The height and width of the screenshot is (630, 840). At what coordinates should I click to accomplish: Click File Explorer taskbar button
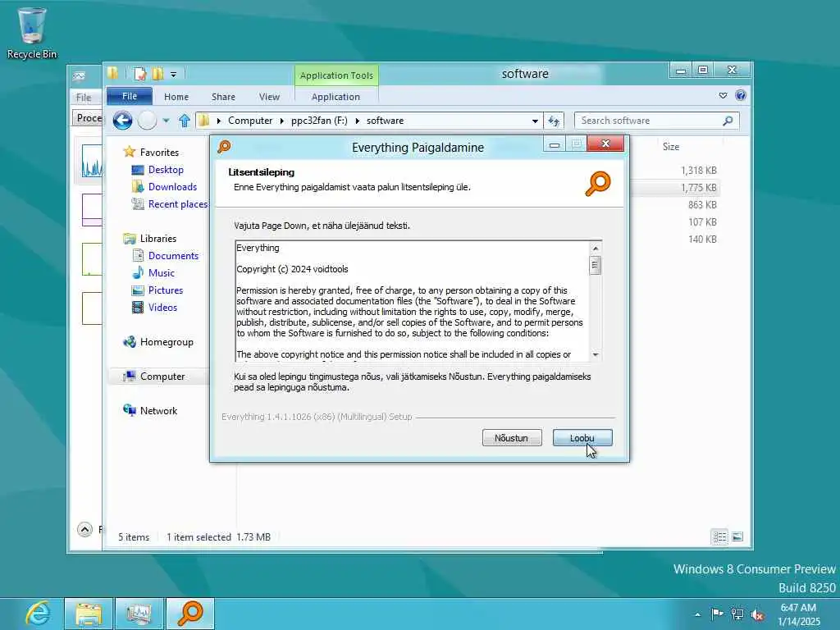click(x=89, y=614)
